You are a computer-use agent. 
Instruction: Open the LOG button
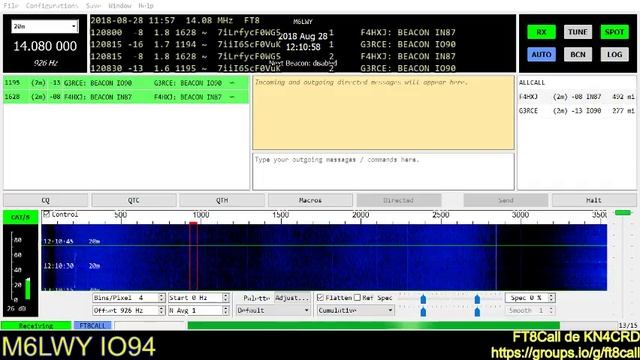[x=614, y=54]
